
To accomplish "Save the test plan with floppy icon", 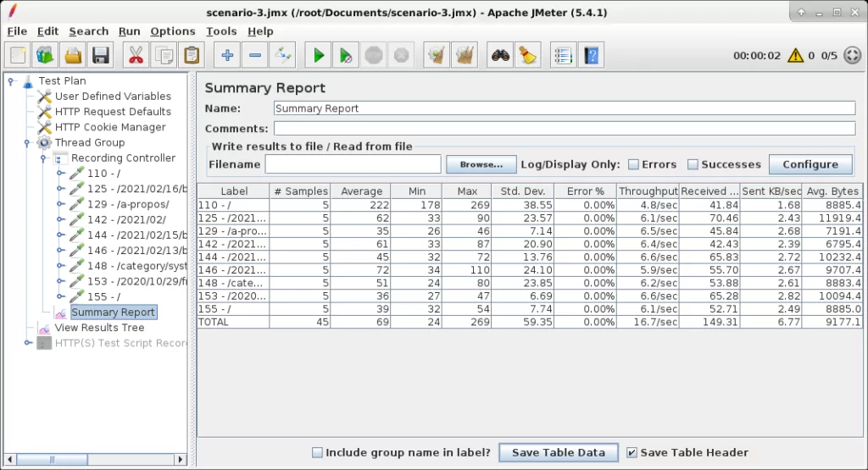I will (100, 55).
